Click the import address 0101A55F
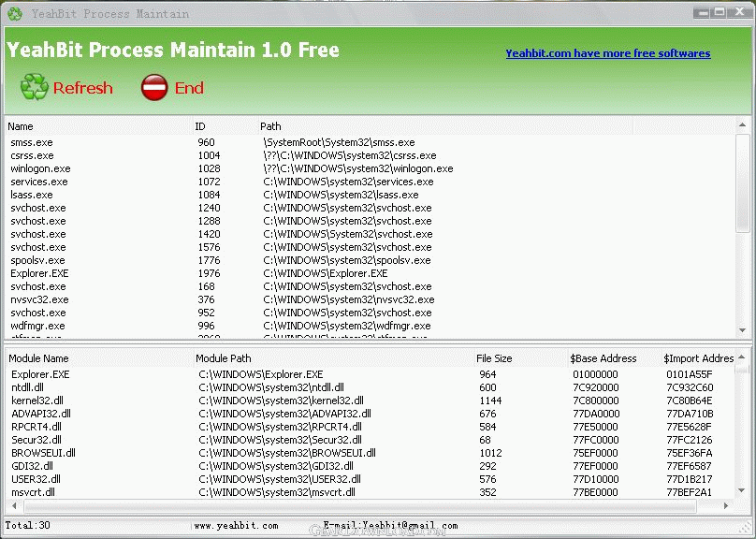This screenshot has height=539, width=756. point(689,374)
